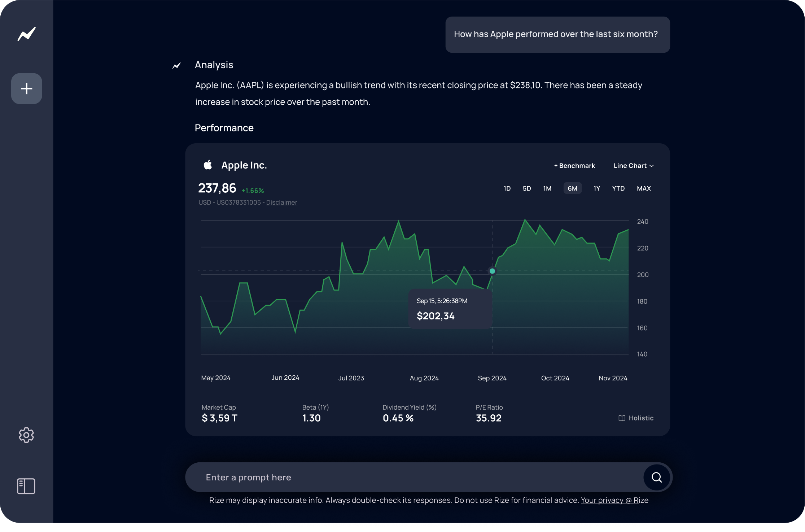
Task: Submit the prompt with the search icon button
Action: point(657,478)
